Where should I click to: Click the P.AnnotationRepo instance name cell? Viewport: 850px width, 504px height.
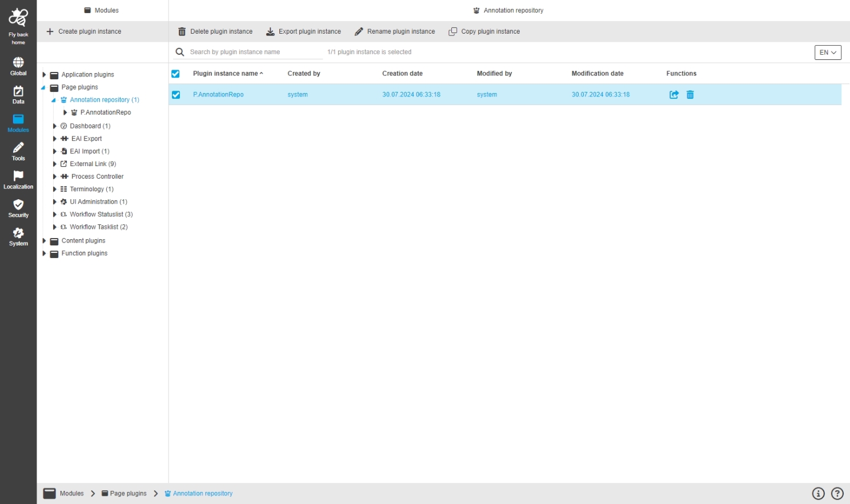pyautogui.click(x=218, y=95)
